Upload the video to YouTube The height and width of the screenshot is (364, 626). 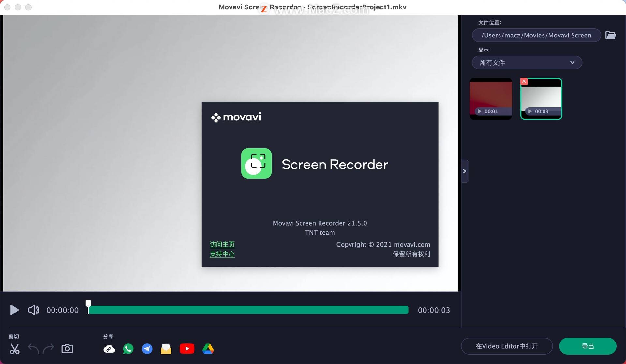tap(187, 349)
